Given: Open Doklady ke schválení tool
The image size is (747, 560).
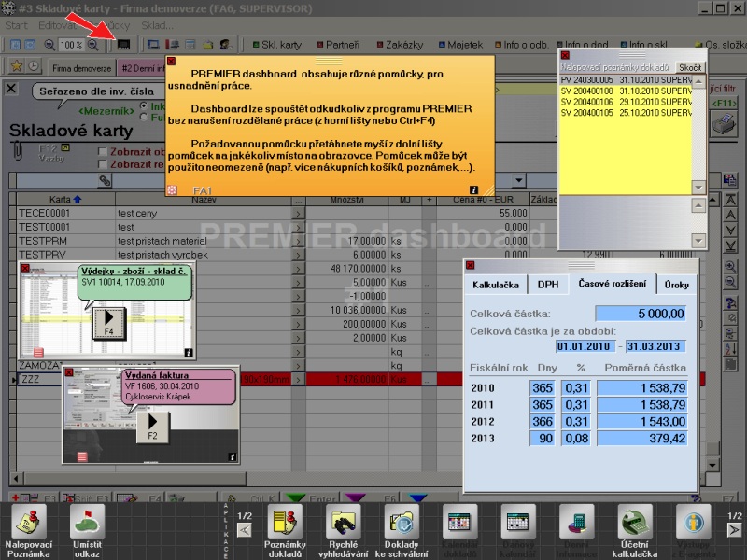Looking at the screenshot, I should click(402, 530).
